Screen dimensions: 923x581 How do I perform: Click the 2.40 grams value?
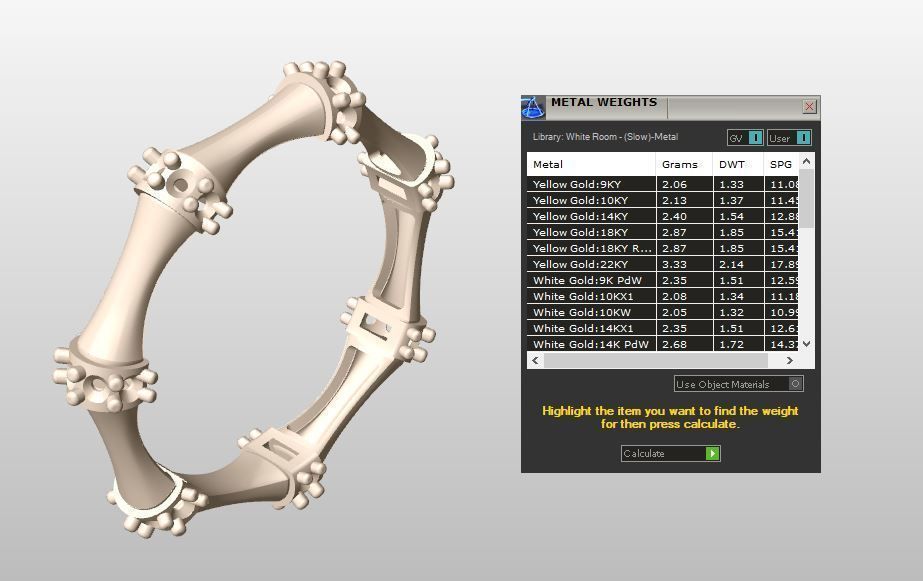point(674,216)
